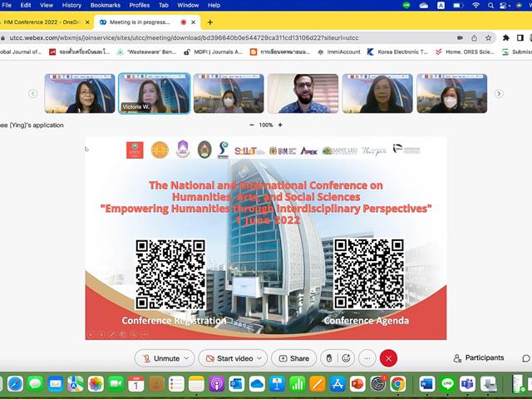Open the Chrome extensions puzzle icon

506,37
